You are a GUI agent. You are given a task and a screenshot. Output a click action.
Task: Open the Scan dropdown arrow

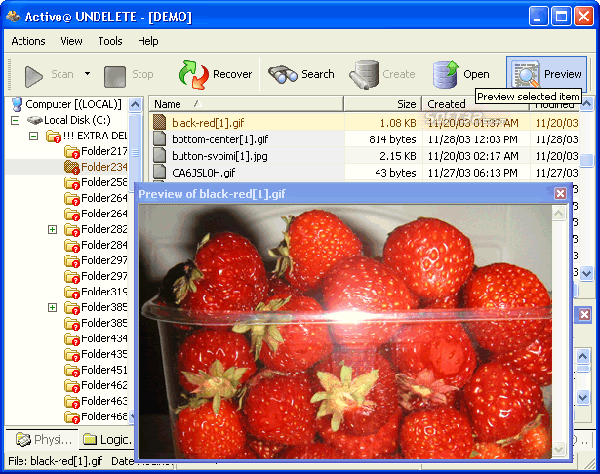(88, 73)
